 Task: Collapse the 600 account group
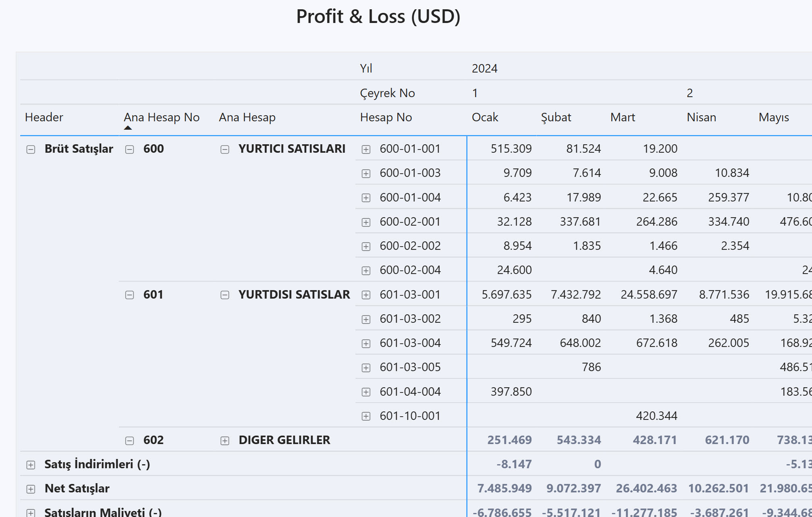[x=129, y=149]
